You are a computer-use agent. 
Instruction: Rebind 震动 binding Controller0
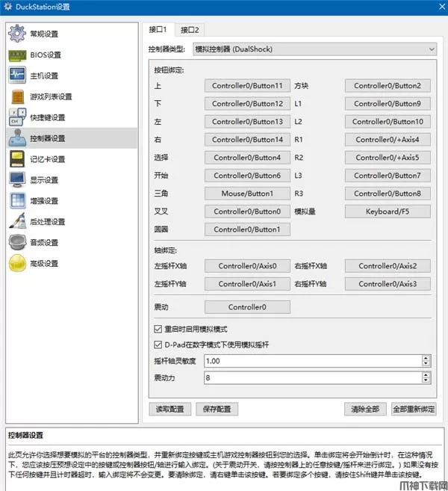tap(247, 307)
